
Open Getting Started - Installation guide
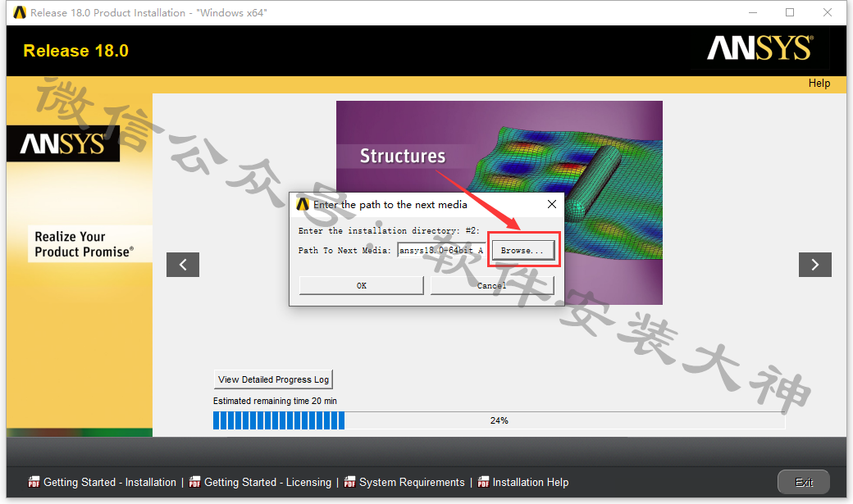pos(110,482)
